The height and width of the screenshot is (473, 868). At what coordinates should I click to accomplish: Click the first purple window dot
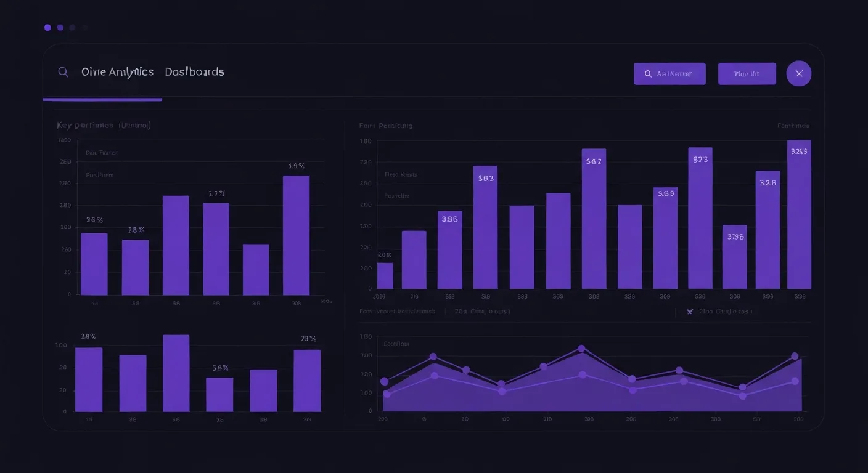tap(47, 28)
